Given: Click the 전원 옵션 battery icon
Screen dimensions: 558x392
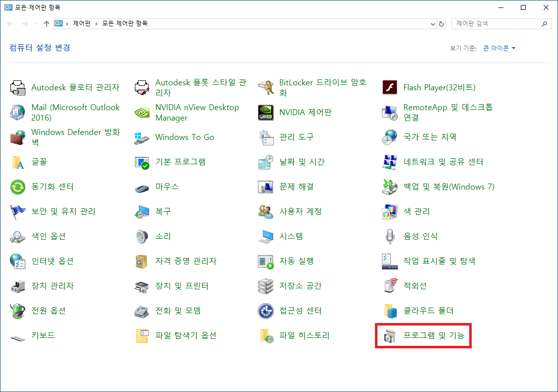Looking at the screenshot, I should click(x=17, y=311).
